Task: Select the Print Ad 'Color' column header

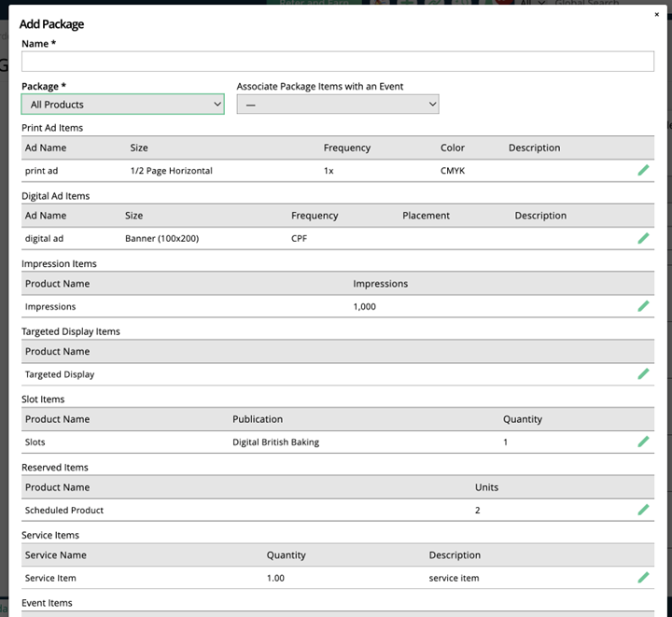Action: (x=453, y=147)
